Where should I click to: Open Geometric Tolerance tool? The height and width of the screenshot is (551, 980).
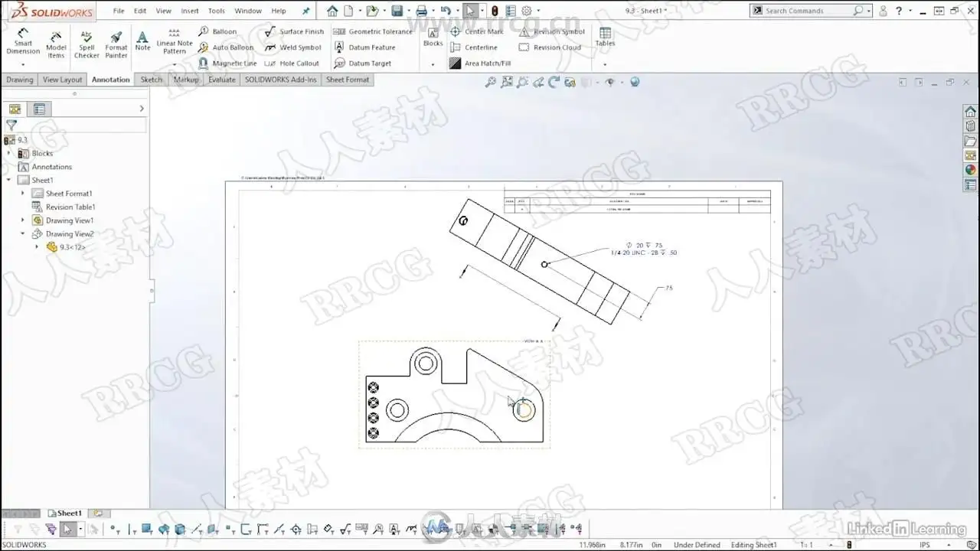[x=373, y=31]
